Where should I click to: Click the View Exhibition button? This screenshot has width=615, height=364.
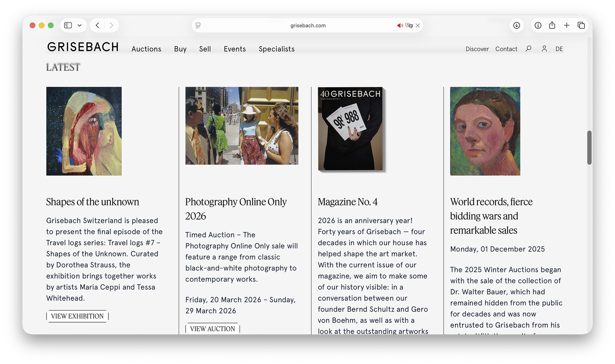pyautogui.click(x=77, y=316)
